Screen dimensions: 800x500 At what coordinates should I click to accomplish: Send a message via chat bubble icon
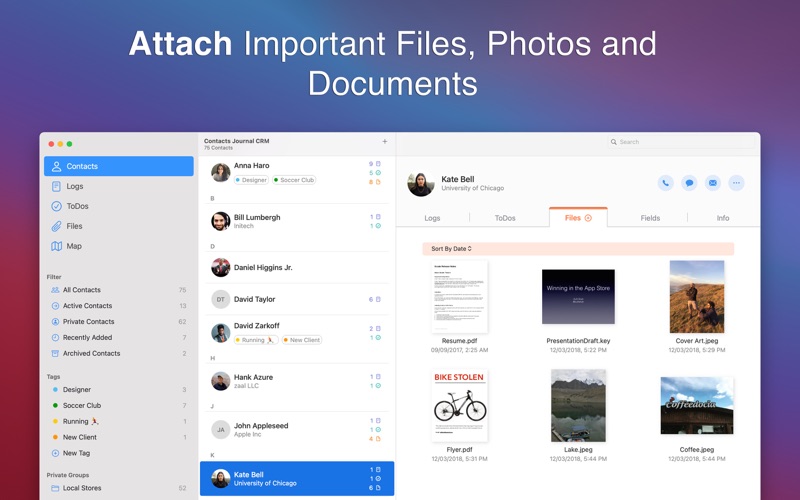[x=689, y=183]
